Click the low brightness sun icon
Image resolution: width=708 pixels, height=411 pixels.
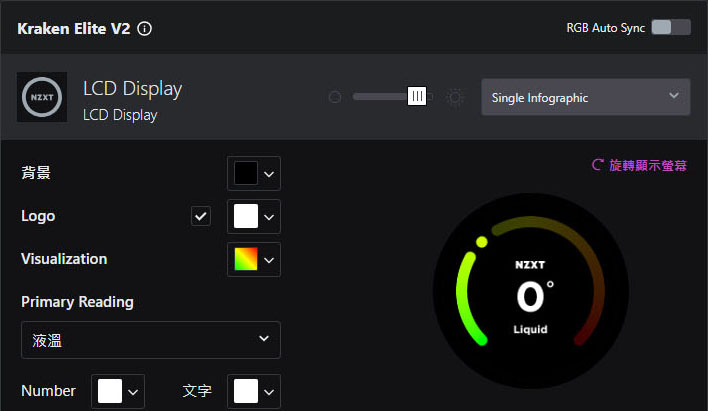pos(335,97)
